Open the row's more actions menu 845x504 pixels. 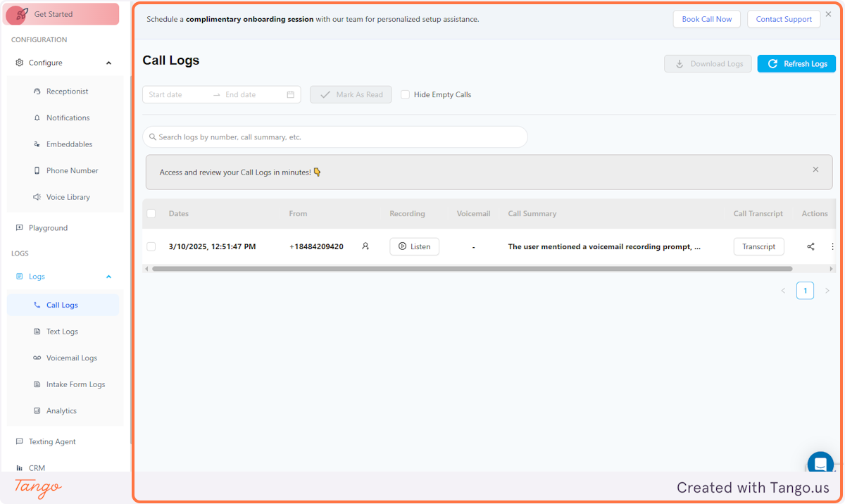click(832, 246)
